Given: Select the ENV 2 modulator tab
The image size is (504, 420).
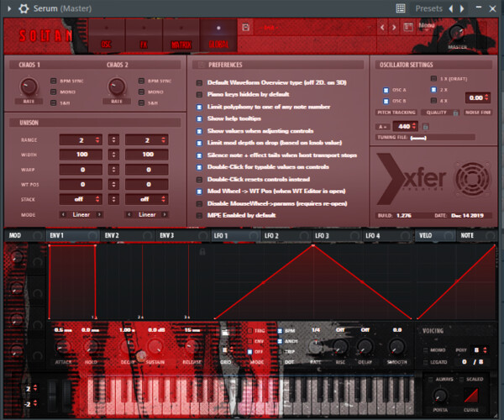Looking at the screenshot, I should click(x=128, y=235).
